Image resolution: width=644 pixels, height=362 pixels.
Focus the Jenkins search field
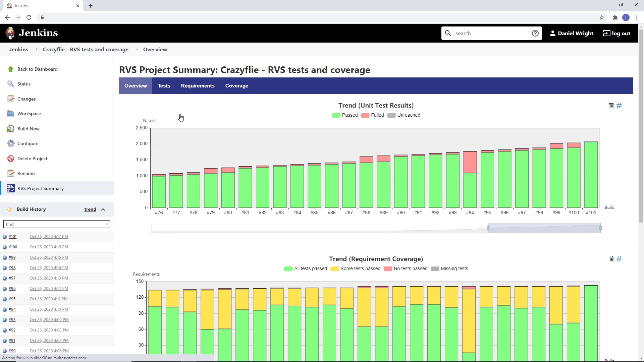(x=491, y=33)
